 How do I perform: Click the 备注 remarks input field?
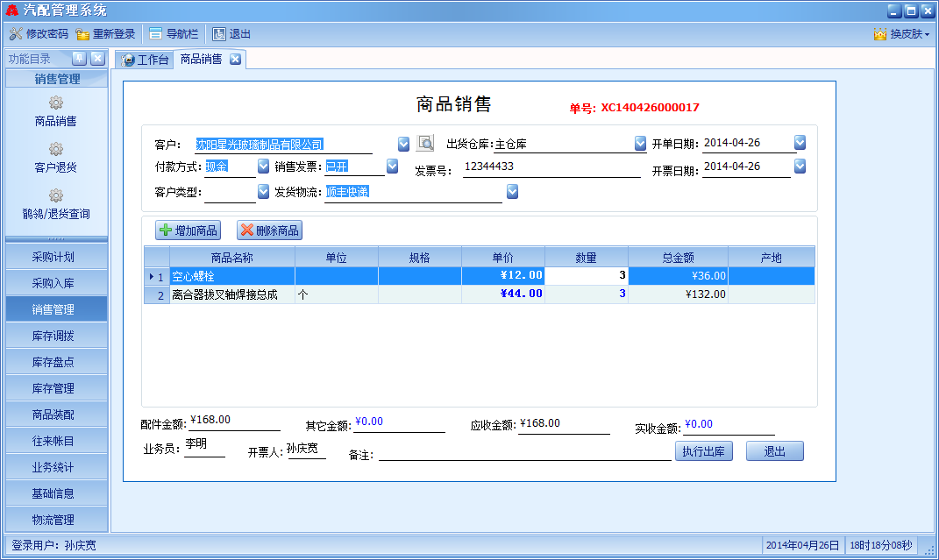524,452
